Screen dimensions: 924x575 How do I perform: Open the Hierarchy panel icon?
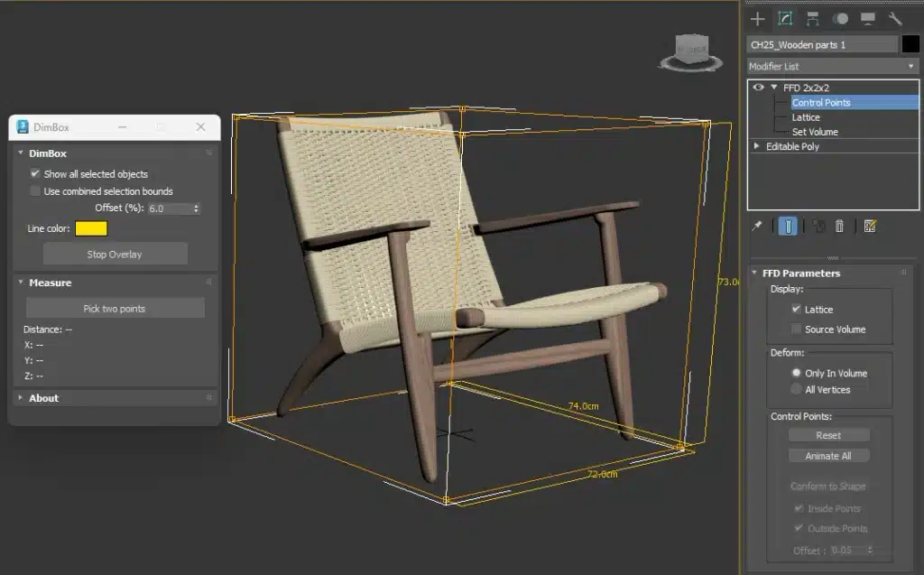coord(813,19)
